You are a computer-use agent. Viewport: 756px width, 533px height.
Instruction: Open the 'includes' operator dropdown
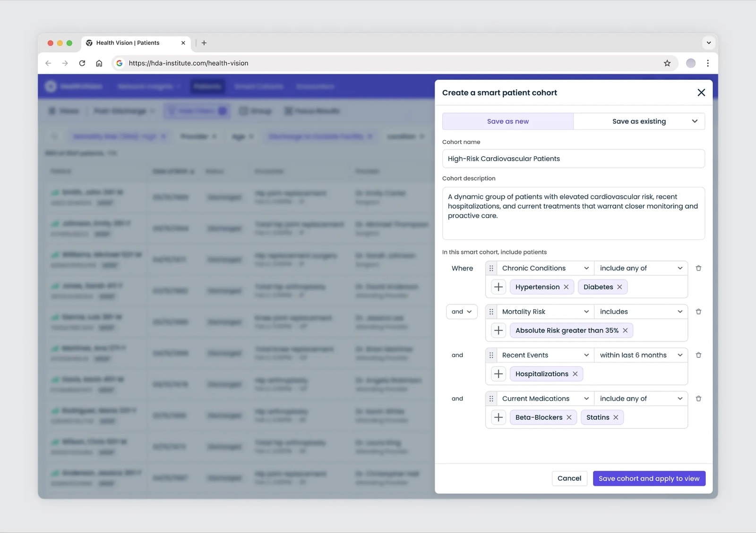(x=641, y=312)
